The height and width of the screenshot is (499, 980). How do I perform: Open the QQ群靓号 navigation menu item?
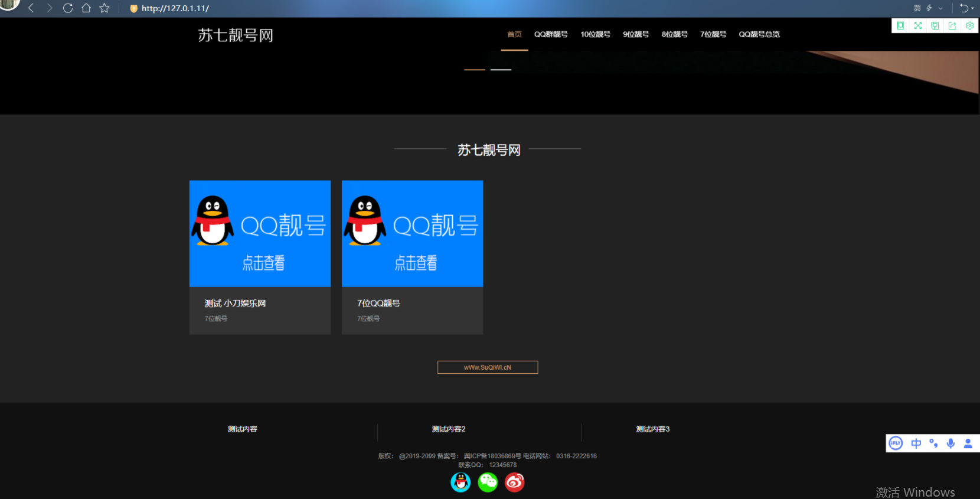click(551, 34)
